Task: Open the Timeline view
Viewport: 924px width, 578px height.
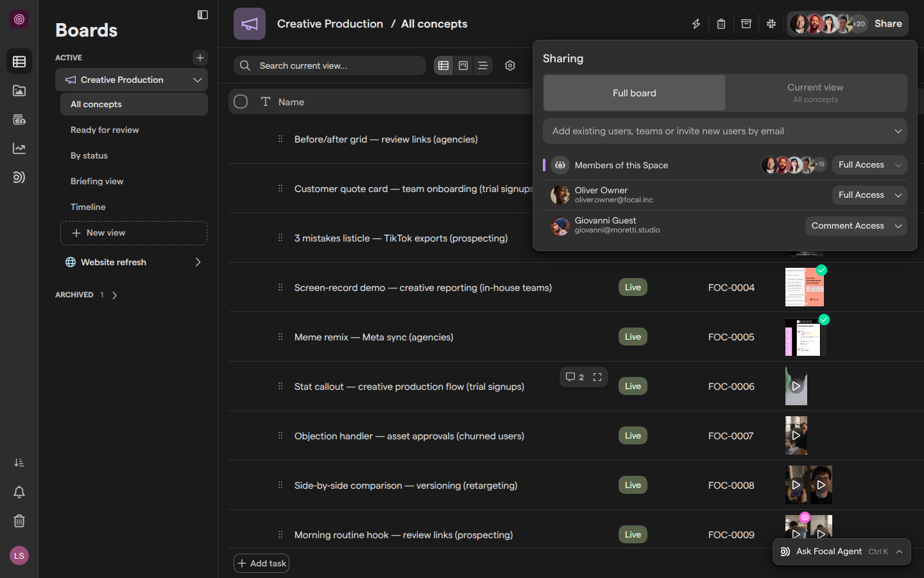Action: [134, 207]
